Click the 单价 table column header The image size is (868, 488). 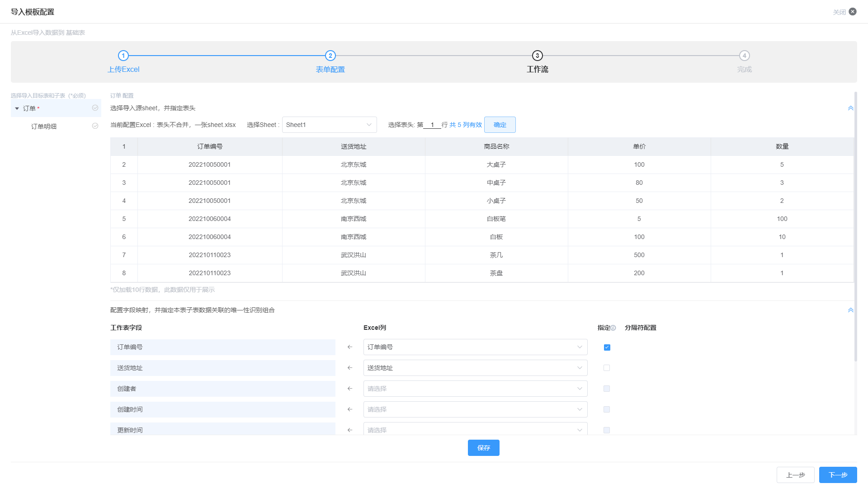tap(639, 146)
